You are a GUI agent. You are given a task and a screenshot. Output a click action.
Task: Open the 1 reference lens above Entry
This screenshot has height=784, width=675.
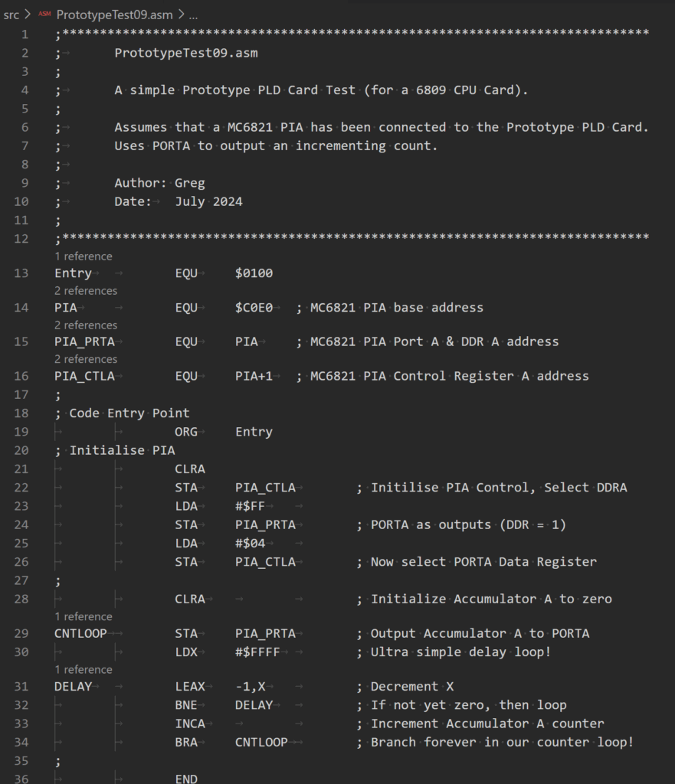(x=83, y=256)
